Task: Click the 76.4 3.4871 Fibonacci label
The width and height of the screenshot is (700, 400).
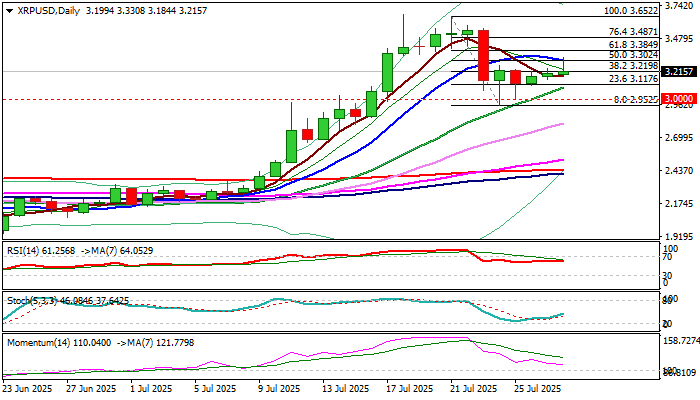Action: 633,32
